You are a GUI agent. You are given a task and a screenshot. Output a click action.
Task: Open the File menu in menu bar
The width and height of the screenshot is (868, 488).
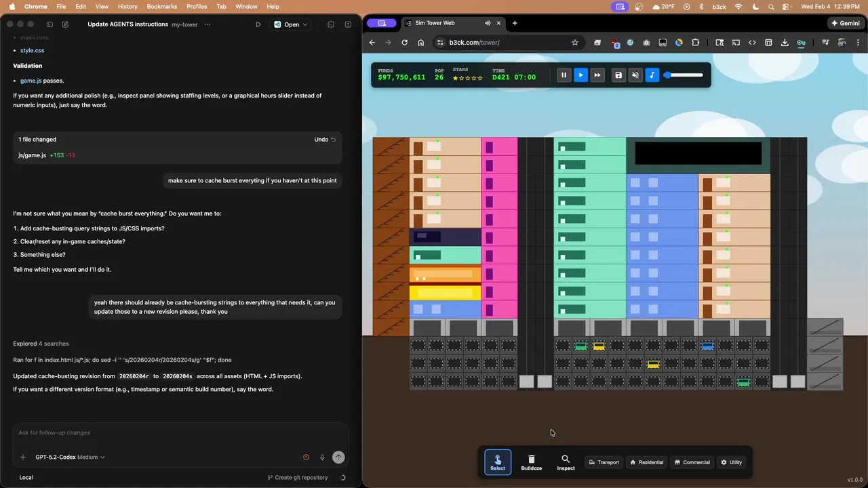[x=61, y=6]
